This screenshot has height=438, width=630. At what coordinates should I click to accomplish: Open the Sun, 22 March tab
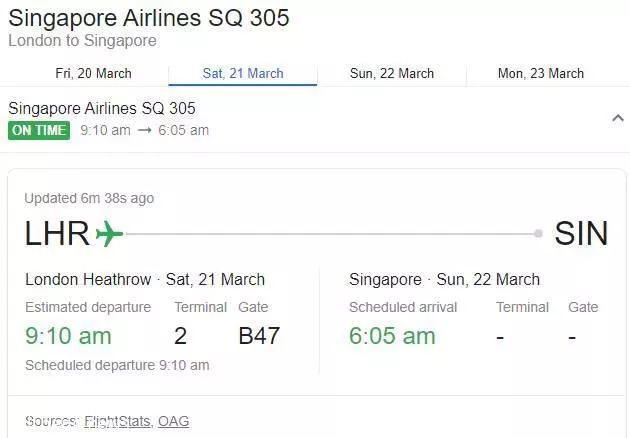392,74
